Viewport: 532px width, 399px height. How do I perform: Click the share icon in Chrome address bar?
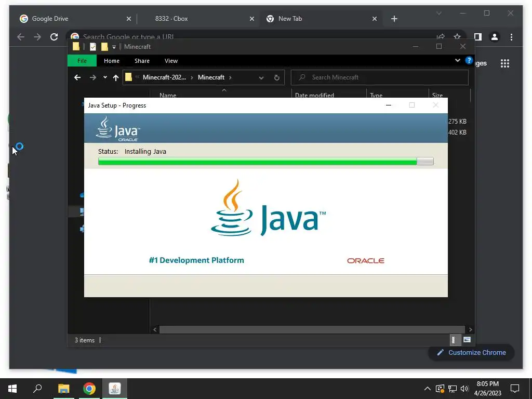tap(441, 37)
